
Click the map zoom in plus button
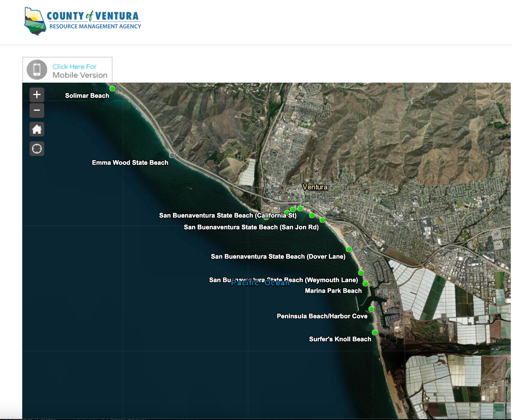[x=37, y=95]
